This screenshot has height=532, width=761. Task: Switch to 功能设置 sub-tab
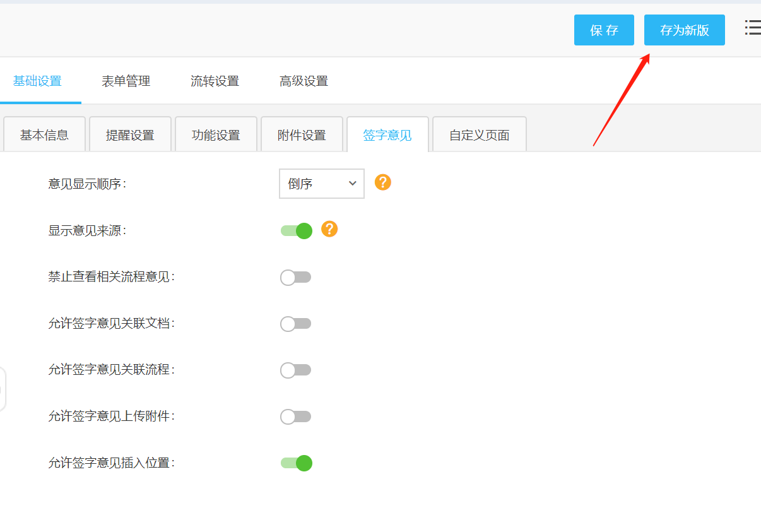click(216, 135)
